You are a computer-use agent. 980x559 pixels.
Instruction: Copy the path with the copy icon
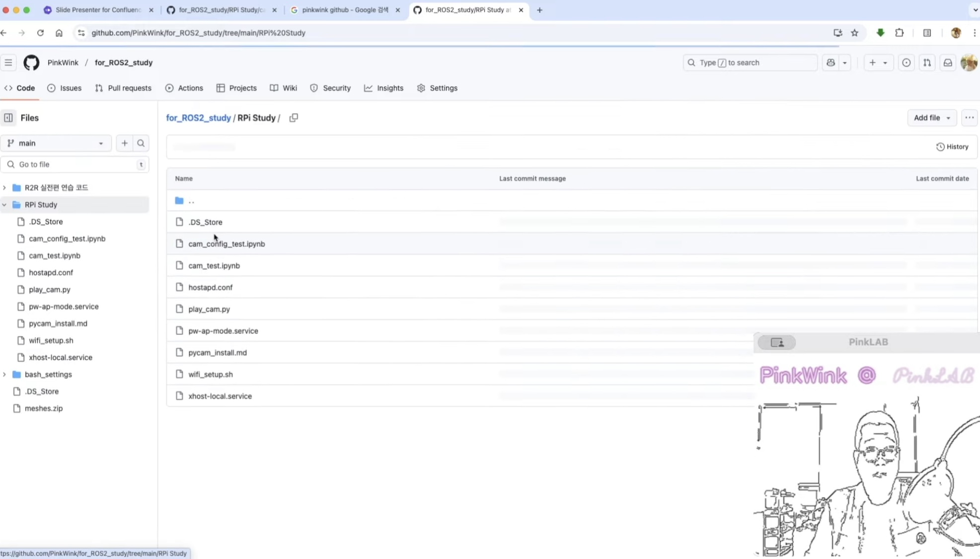294,118
